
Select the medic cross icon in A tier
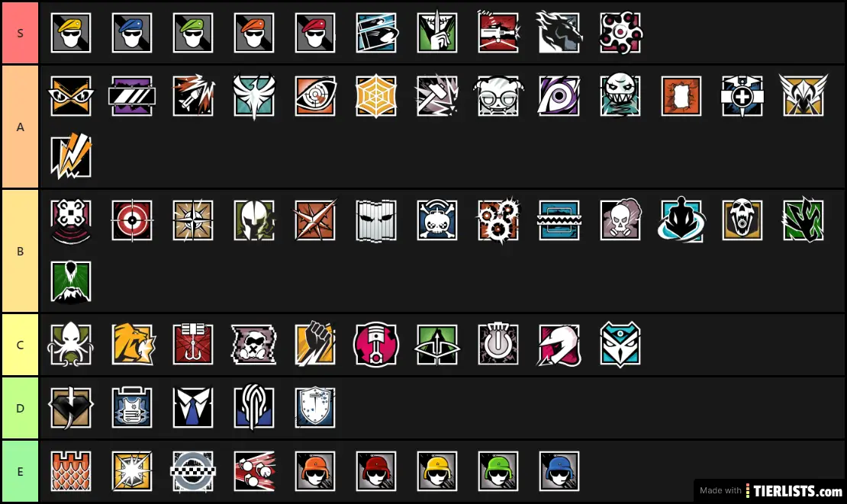pos(742,96)
